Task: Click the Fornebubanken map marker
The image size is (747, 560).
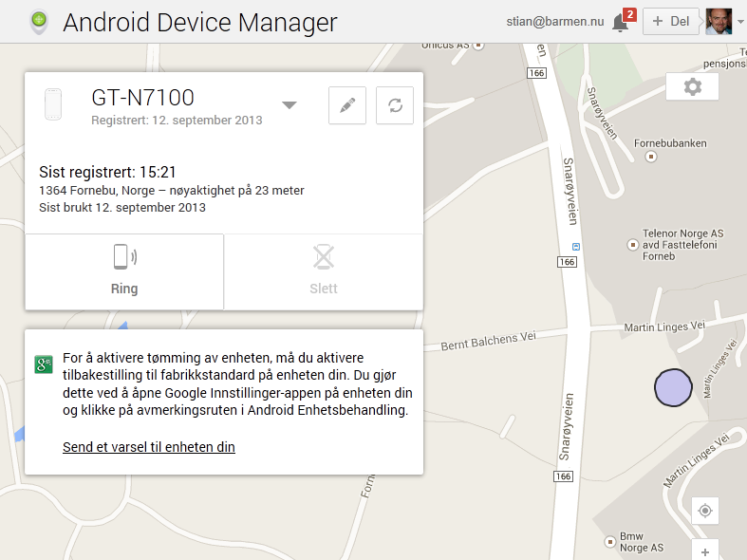Action: point(651,157)
